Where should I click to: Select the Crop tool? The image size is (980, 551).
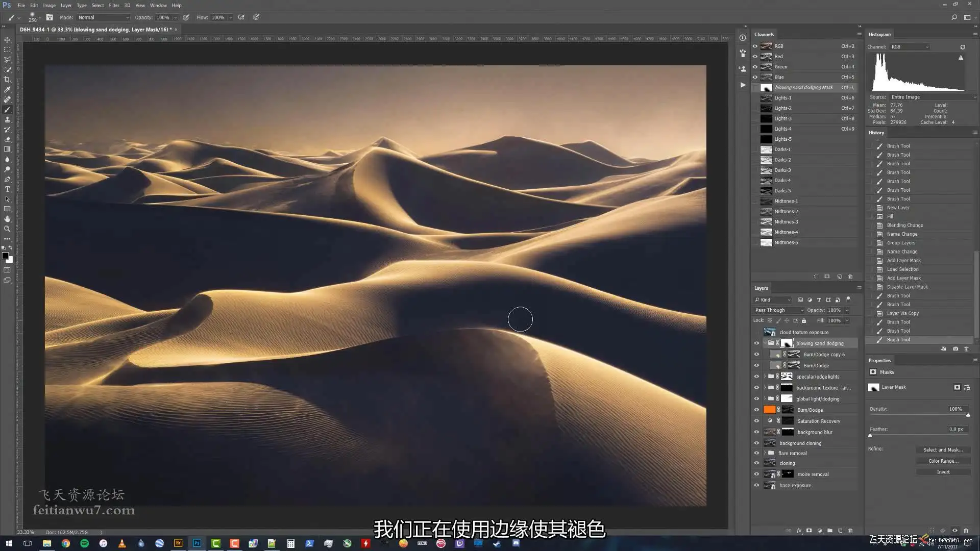point(7,80)
